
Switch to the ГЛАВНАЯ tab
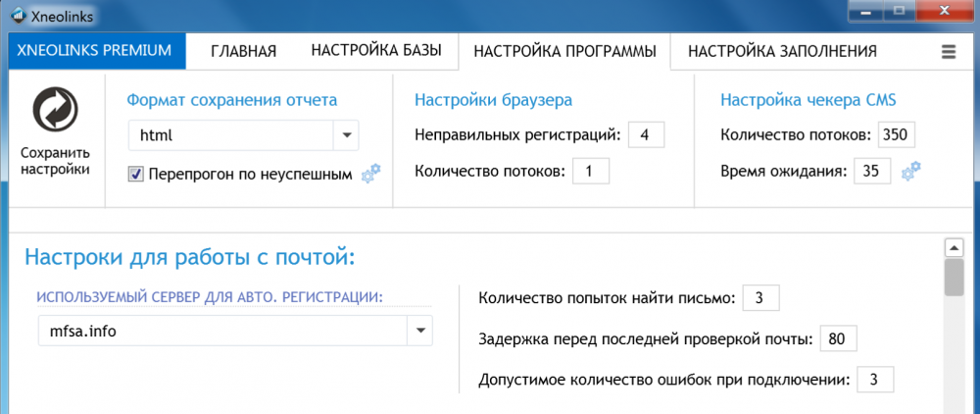pyautogui.click(x=243, y=52)
